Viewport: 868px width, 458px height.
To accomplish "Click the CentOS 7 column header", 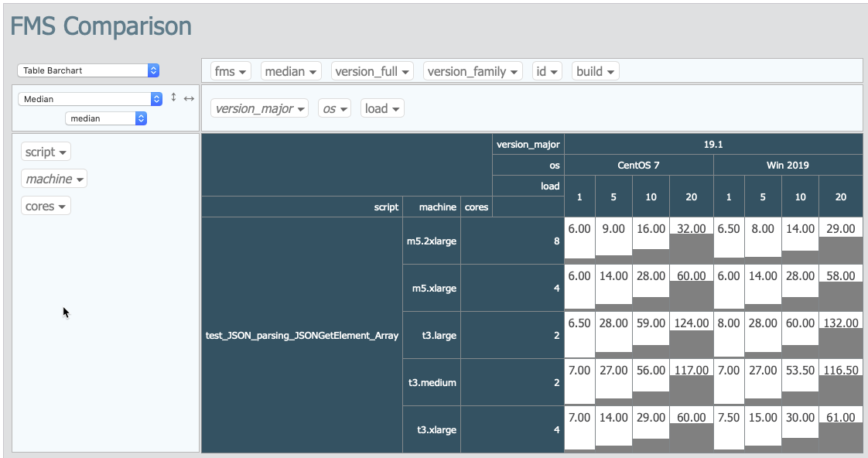I will click(639, 165).
